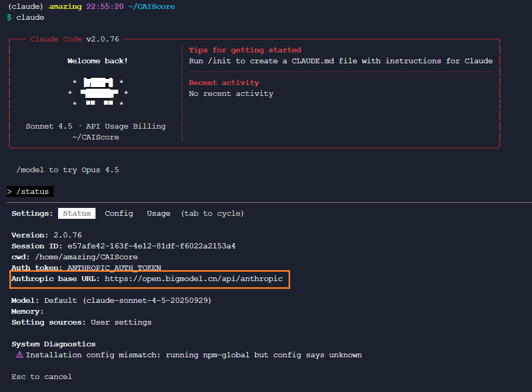
Task: Click the 22:55:20 timestamp in the prompt
Action: coord(105,6)
